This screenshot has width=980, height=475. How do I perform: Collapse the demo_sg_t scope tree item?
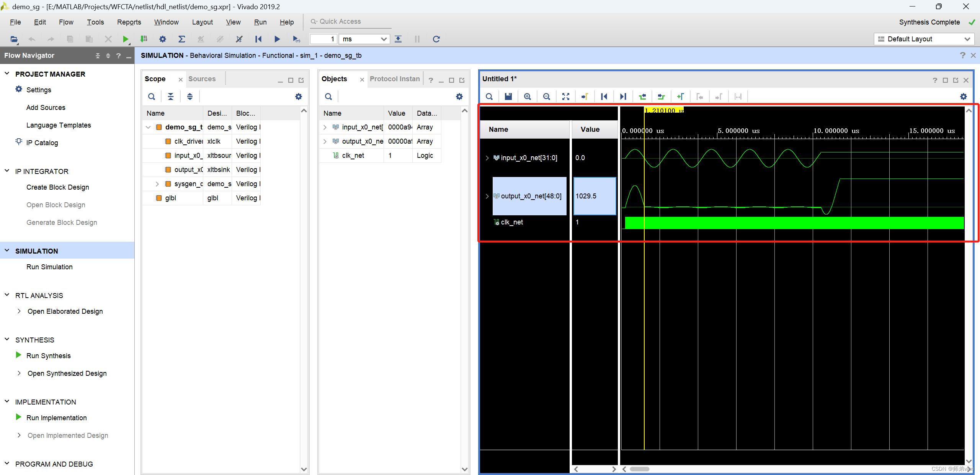click(148, 127)
